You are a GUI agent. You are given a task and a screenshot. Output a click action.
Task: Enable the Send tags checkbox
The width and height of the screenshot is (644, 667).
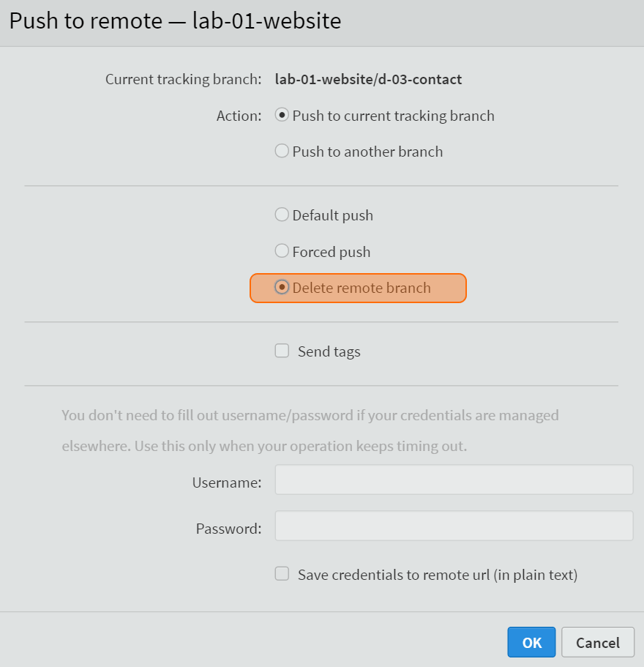(282, 351)
